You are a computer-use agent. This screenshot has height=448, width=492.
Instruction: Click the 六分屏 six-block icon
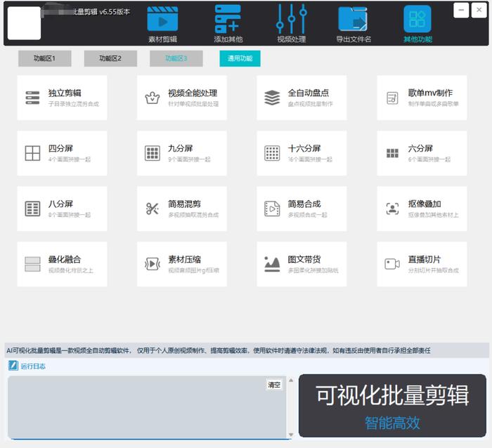pos(392,153)
